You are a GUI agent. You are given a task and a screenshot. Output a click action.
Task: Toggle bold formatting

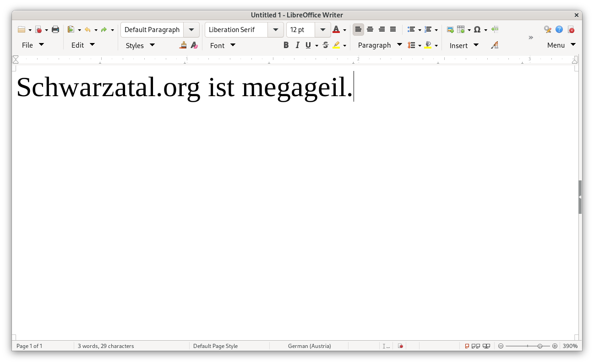(286, 45)
